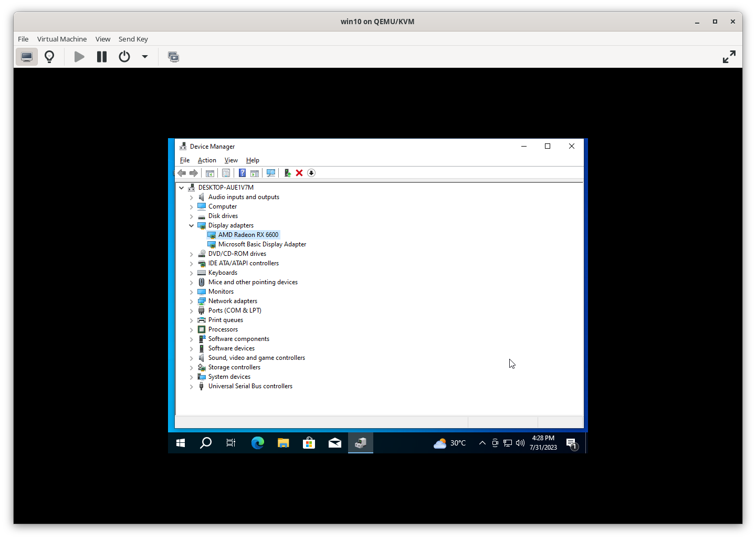The height and width of the screenshot is (539, 756).
Task: Collapse Display adapters category
Action: [x=192, y=225]
